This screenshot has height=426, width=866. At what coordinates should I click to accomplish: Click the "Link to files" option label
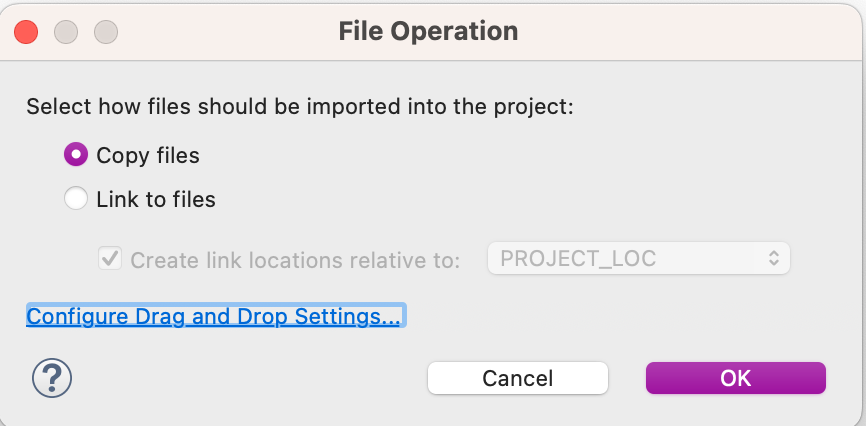pos(156,199)
